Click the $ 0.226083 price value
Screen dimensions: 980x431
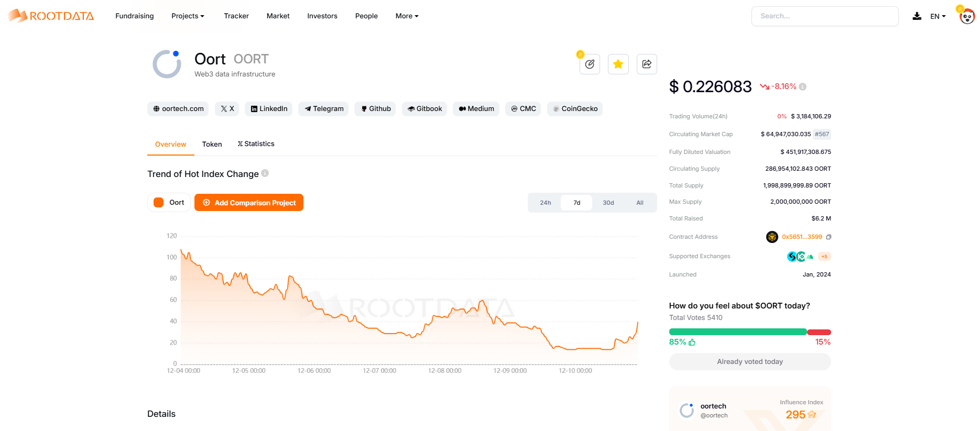tap(711, 87)
